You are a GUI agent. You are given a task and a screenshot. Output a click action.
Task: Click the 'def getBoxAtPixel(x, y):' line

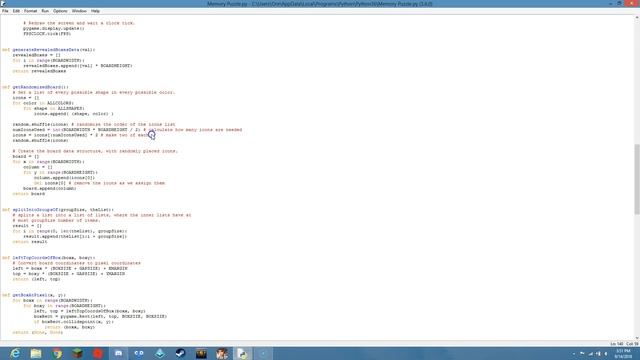(34, 295)
